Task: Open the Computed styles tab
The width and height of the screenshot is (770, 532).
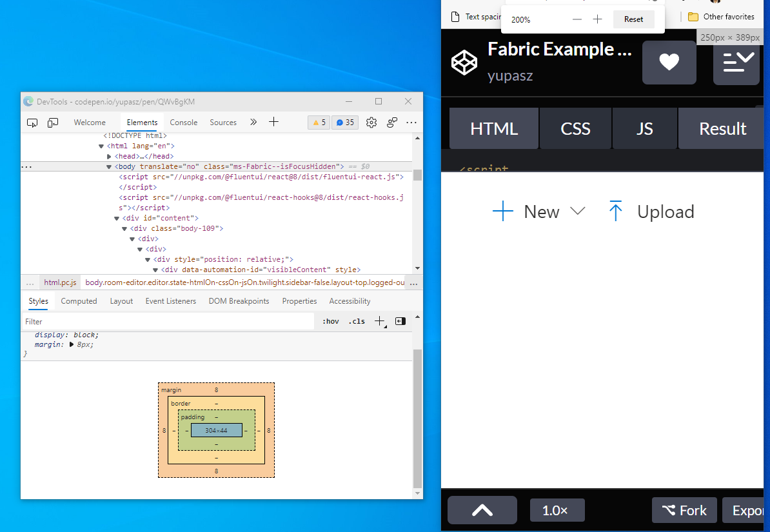Action: click(x=79, y=300)
